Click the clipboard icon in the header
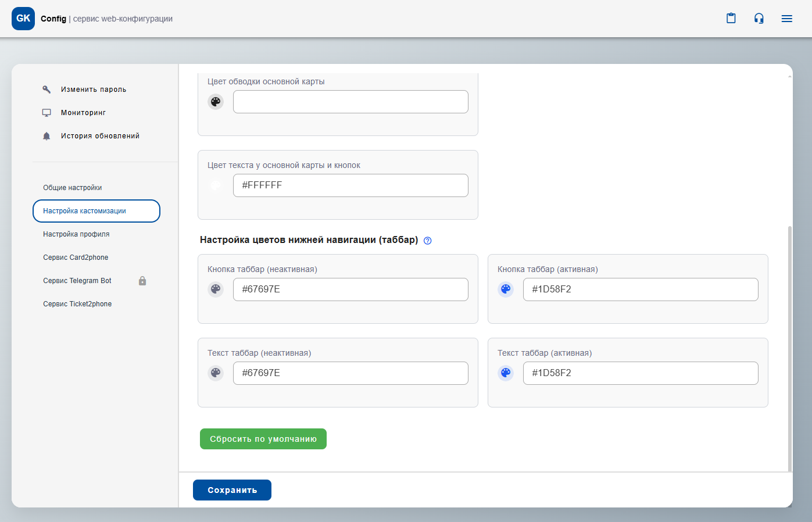Image resolution: width=812 pixels, height=522 pixels. 731,19
